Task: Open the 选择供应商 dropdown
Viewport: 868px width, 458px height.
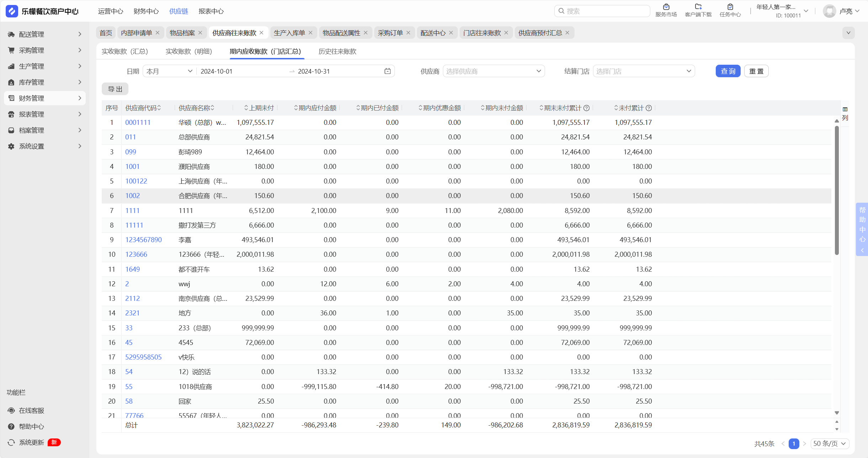Action: (x=494, y=71)
